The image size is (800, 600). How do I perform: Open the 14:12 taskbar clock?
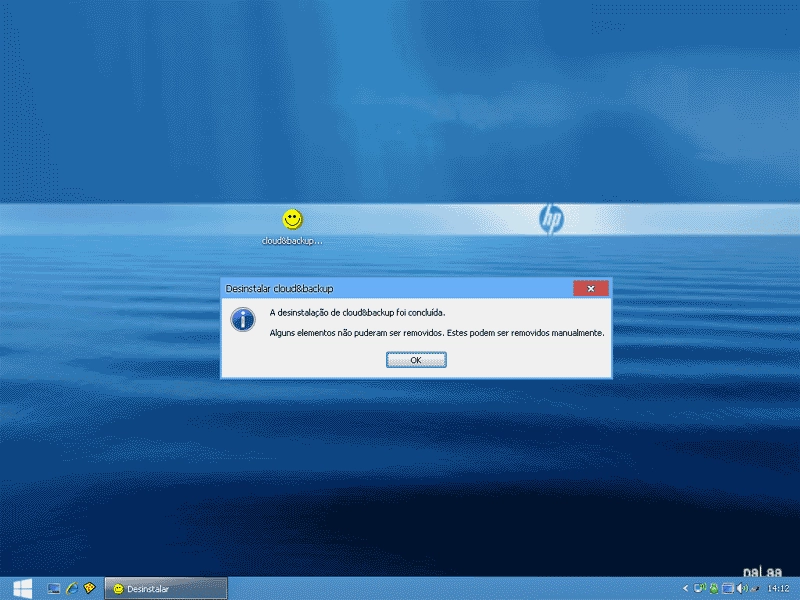coord(778,588)
